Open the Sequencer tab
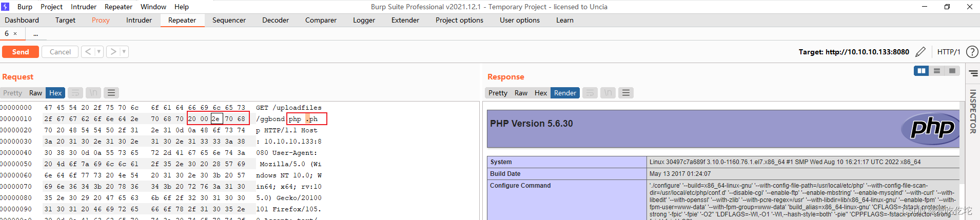 (229, 20)
